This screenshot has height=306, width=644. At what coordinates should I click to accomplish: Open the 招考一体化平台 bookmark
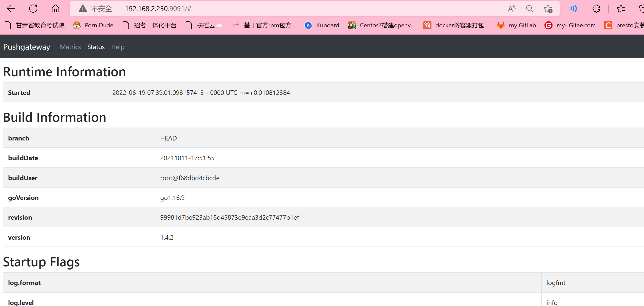tap(149, 25)
